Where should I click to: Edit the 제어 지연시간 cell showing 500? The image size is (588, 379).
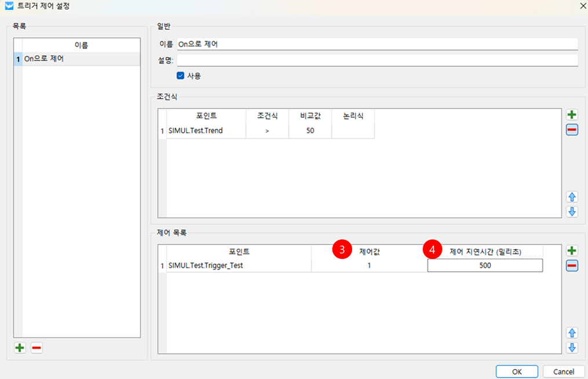485,265
